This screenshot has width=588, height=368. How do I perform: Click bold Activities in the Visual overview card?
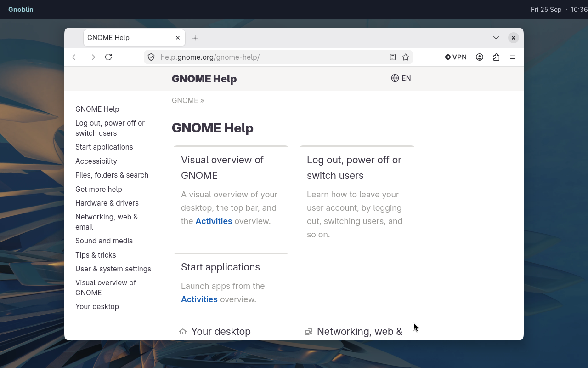pos(214,221)
